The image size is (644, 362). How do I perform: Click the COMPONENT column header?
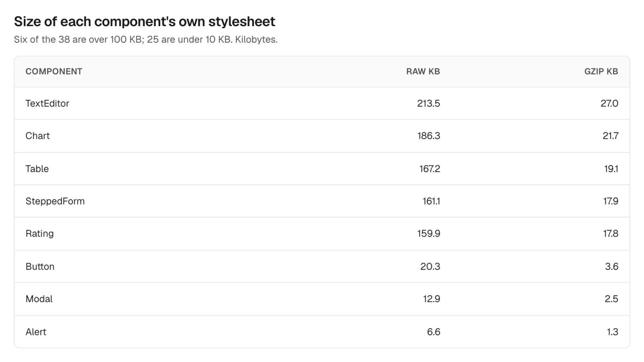click(x=54, y=72)
